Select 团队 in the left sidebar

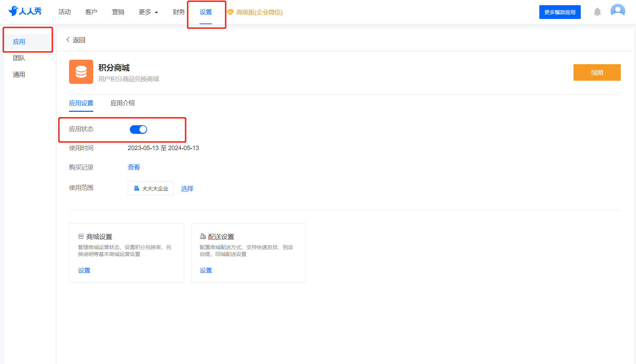19,58
